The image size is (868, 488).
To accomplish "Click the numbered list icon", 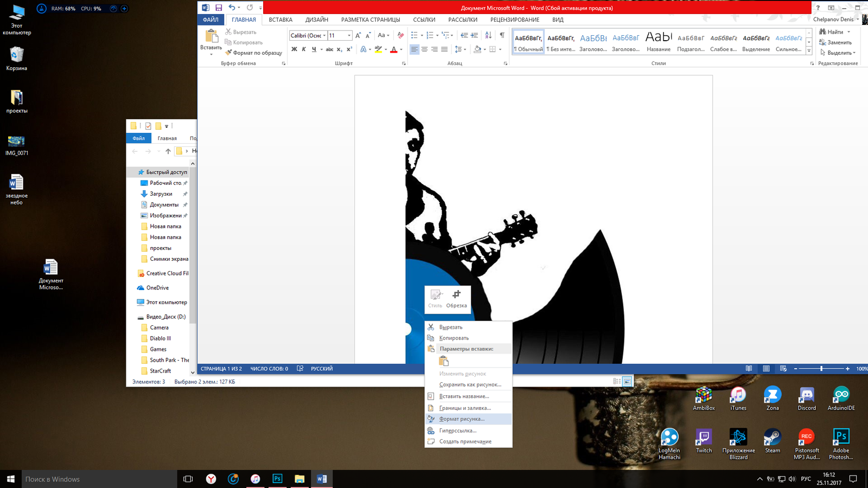I will point(430,35).
